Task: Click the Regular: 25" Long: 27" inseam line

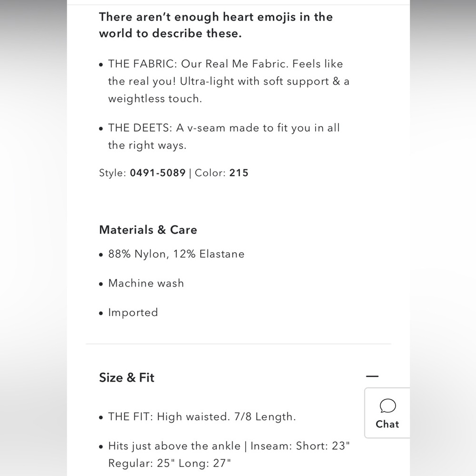Action: point(169,463)
